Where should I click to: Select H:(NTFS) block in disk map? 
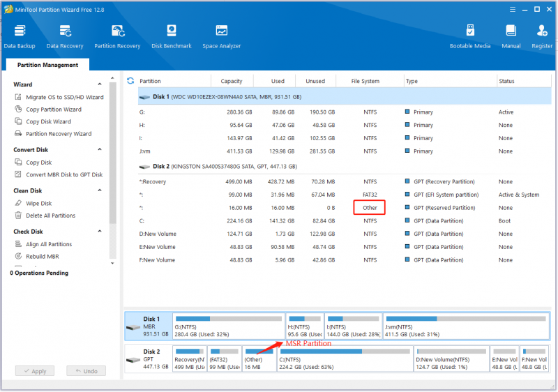point(305,326)
